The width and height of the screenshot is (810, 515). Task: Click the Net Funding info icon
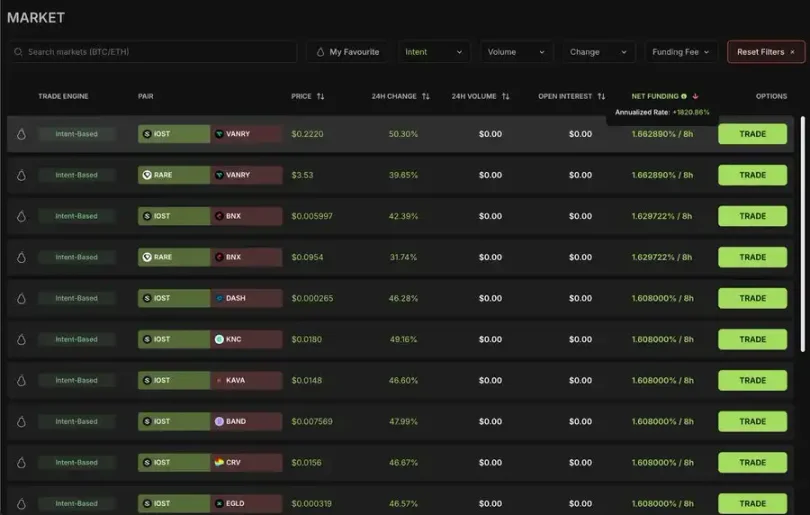coord(684,96)
